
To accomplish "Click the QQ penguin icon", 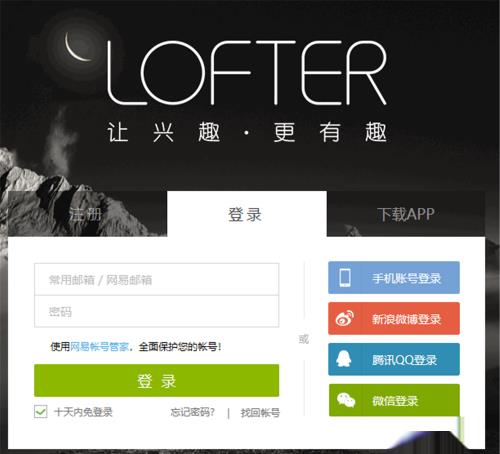I will pos(344,359).
